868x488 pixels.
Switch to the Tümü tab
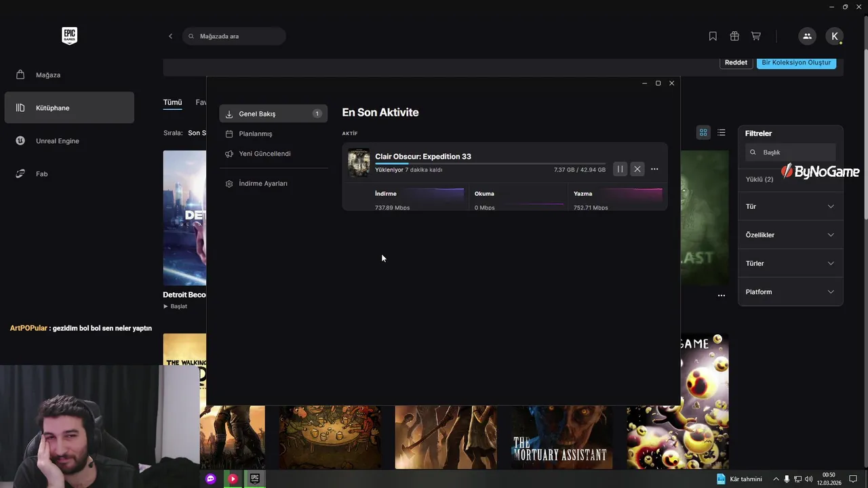click(x=172, y=102)
